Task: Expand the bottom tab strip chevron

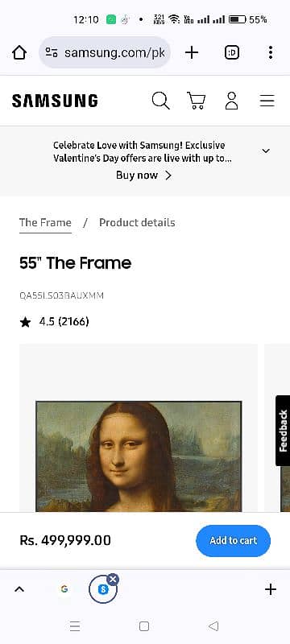Action: pos(19,590)
